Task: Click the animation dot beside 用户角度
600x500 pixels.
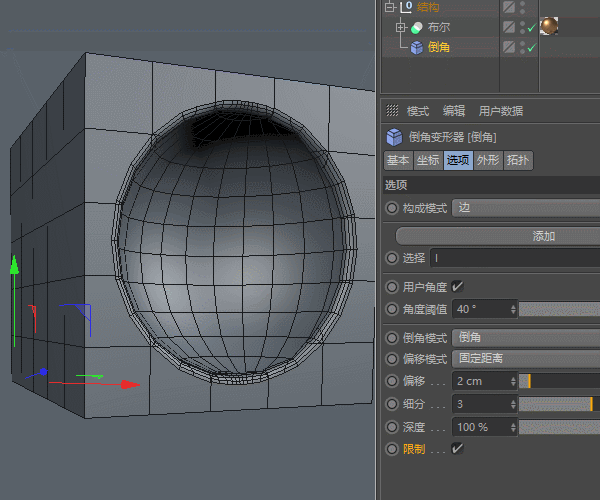Action: point(392,287)
